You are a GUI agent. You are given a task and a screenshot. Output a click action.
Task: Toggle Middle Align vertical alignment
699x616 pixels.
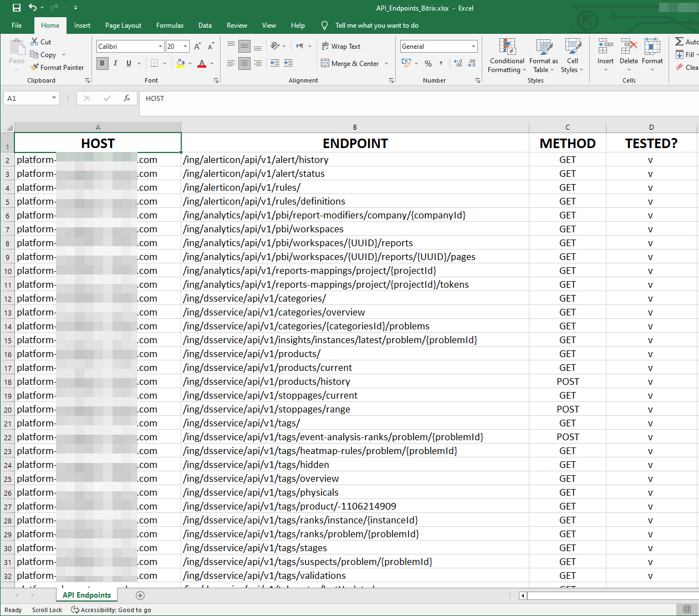click(244, 46)
